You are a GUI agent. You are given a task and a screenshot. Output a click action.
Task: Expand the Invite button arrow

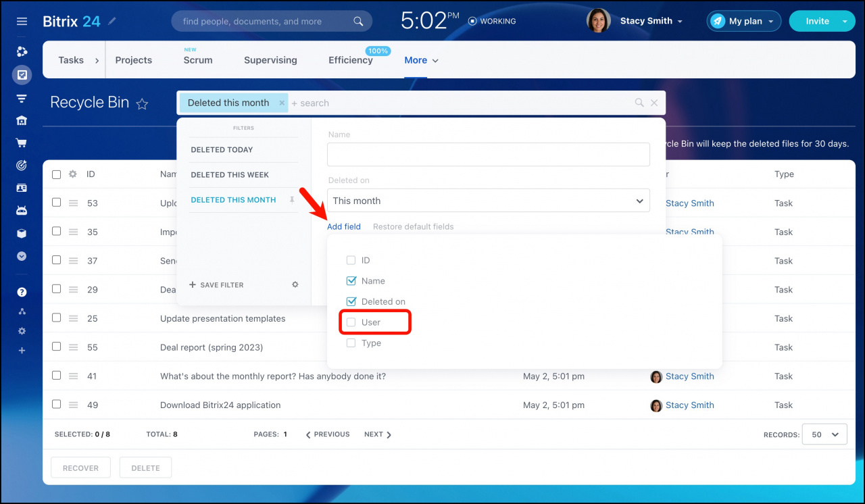845,21
